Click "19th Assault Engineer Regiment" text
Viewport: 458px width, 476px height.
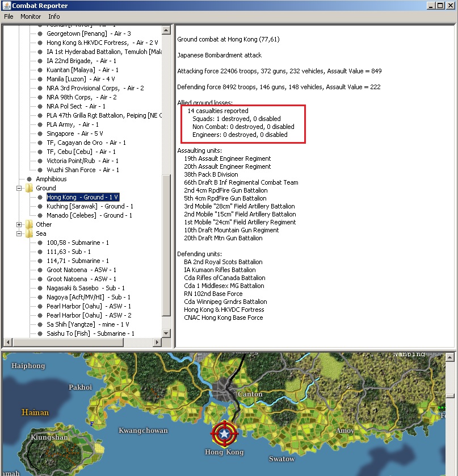(227, 158)
